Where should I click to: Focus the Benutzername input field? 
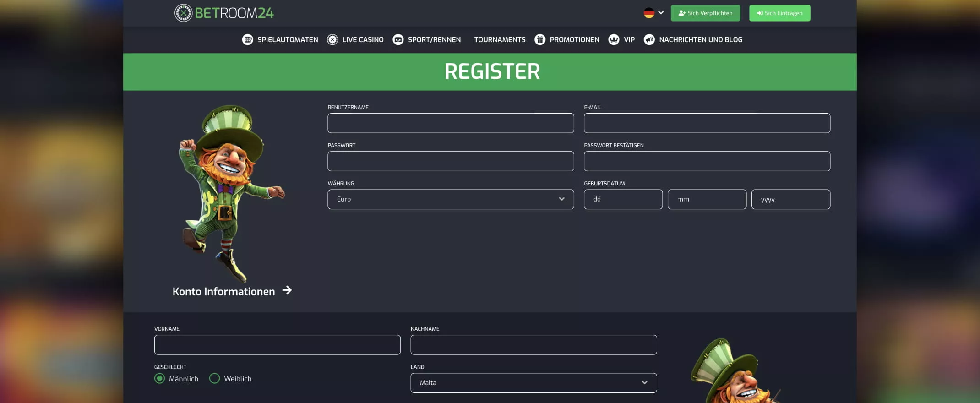[x=451, y=123]
